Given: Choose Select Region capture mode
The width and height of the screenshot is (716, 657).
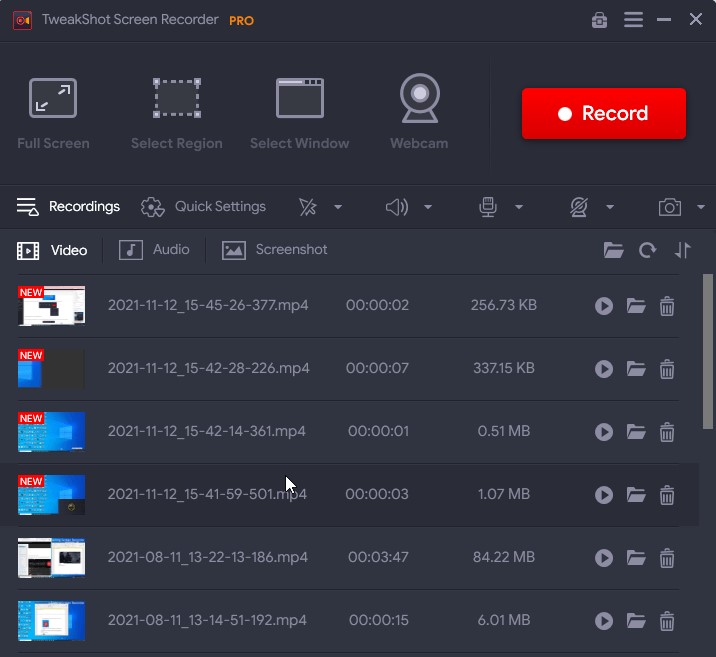Looking at the screenshot, I should tap(177, 114).
